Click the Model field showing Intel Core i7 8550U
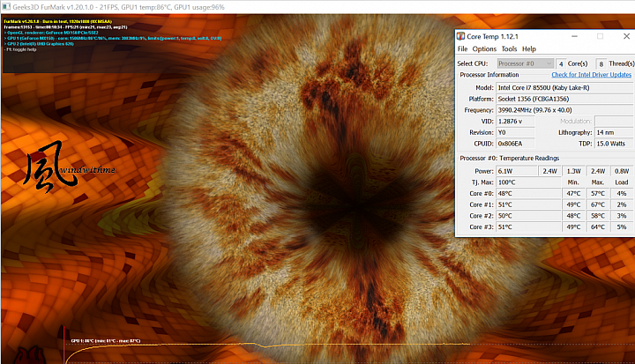 pos(565,87)
